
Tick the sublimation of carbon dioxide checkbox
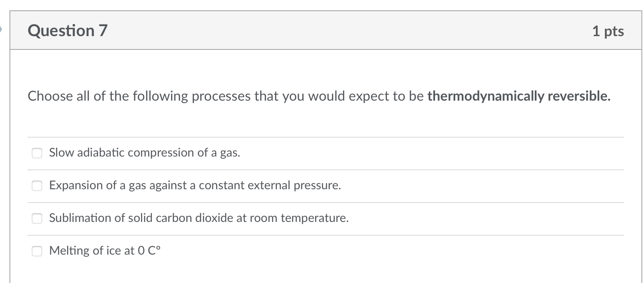37,218
